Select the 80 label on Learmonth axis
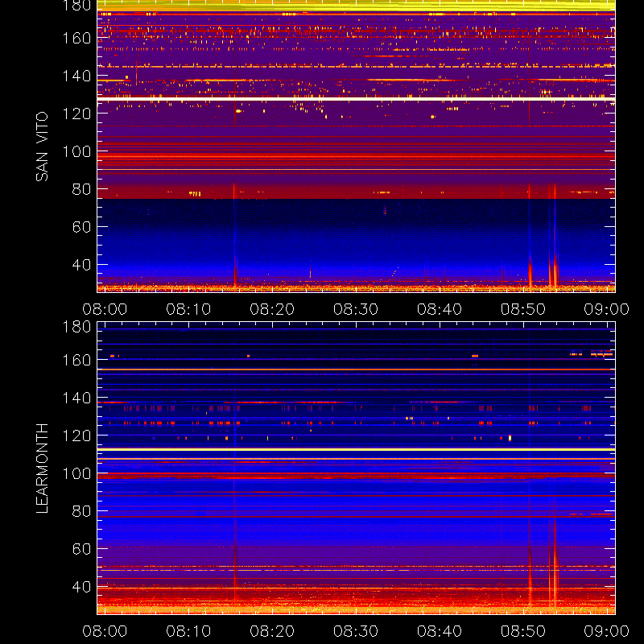Image resolution: width=644 pixels, height=644 pixels. (x=81, y=511)
